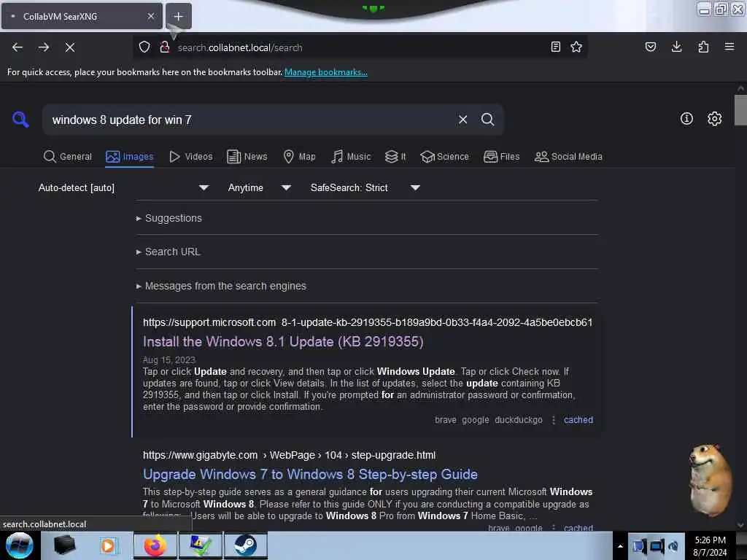Open the Downloads panel
The width and height of the screenshot is (747, 560).
[676, 47]
